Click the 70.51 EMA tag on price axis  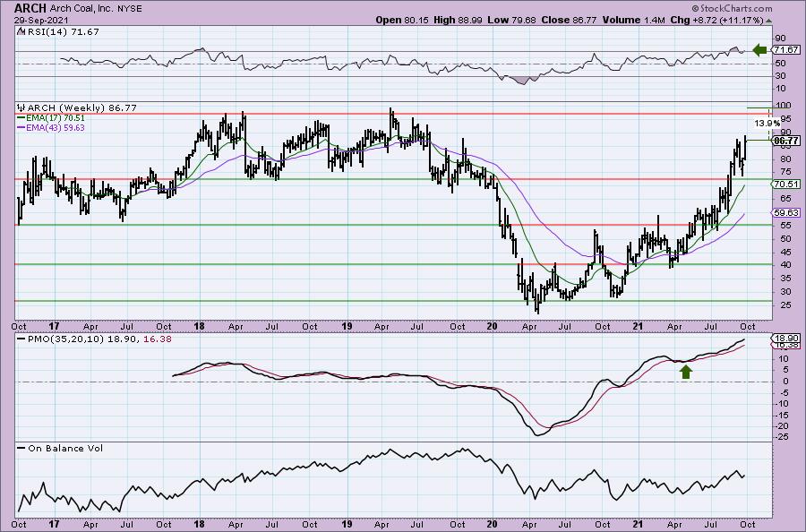tap(786, 184)
